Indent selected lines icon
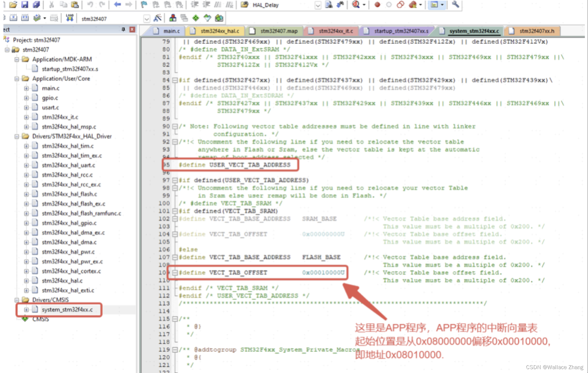Image resolution: width=588 pixels, height=373 pixels. (195, 4)
